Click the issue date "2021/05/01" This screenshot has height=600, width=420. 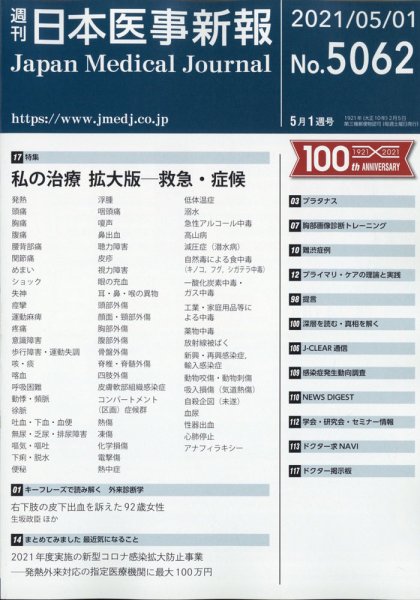pos(353,20)
